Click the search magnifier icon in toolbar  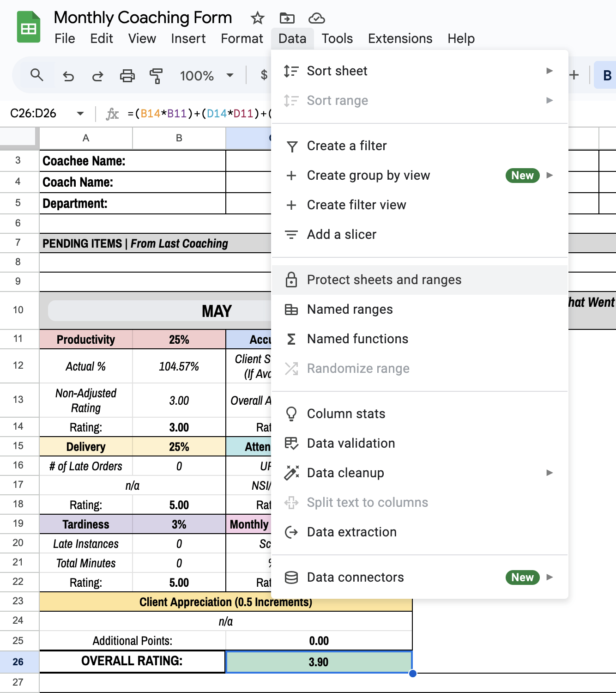click(x=36, y=75)
